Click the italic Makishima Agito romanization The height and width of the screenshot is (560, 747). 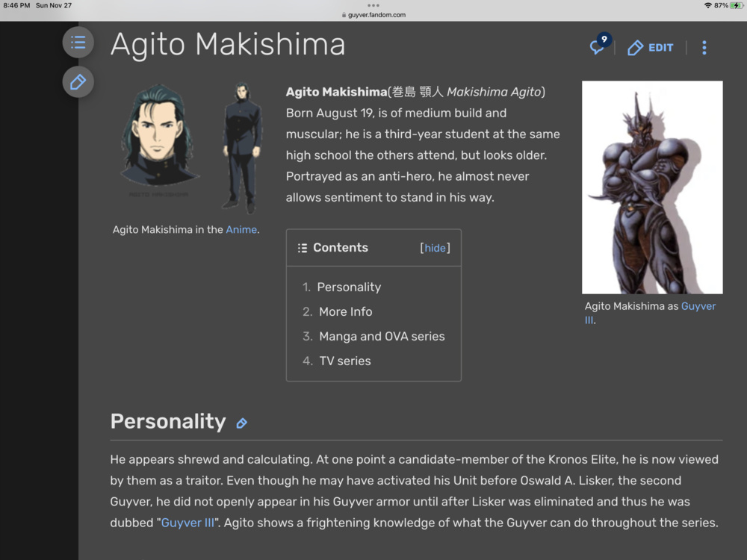494,92
